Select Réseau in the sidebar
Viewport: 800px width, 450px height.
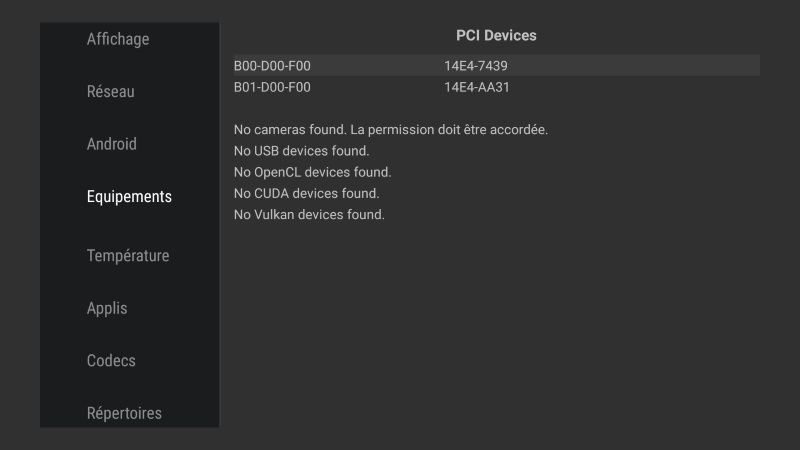pyautogui.click(x=110, y=92)
